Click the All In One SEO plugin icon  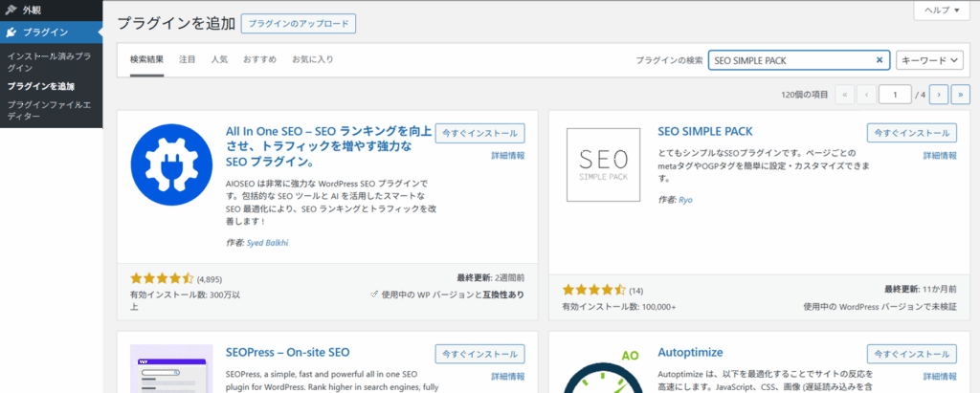point(170,164)
